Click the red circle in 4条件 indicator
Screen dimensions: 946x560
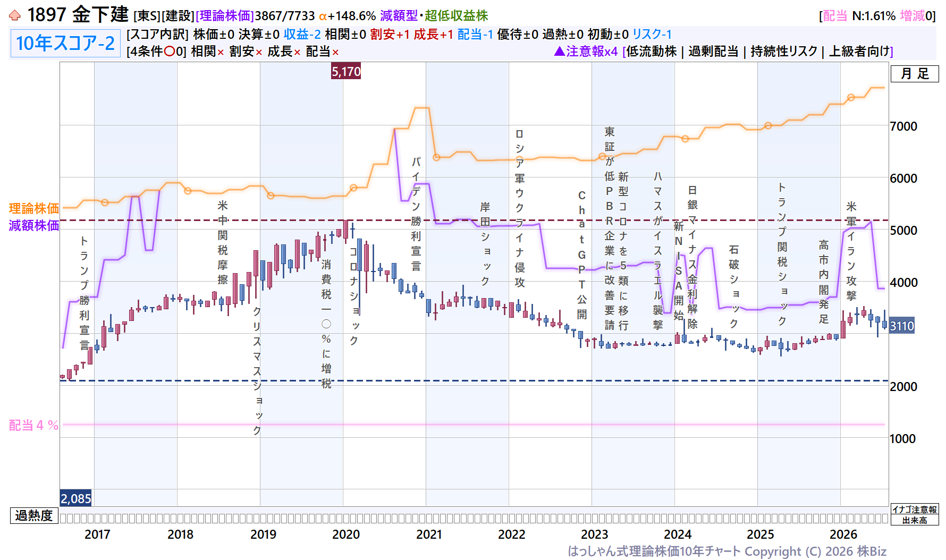pos(170,52)
